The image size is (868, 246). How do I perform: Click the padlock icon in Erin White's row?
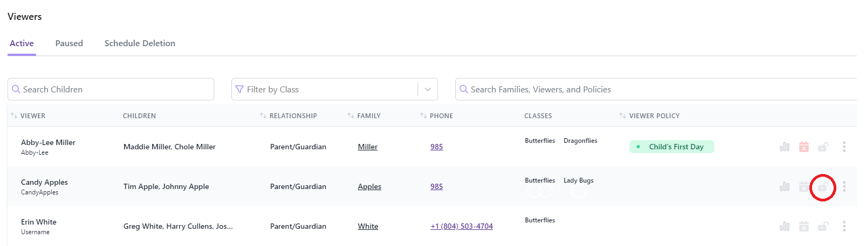[823, 226]
